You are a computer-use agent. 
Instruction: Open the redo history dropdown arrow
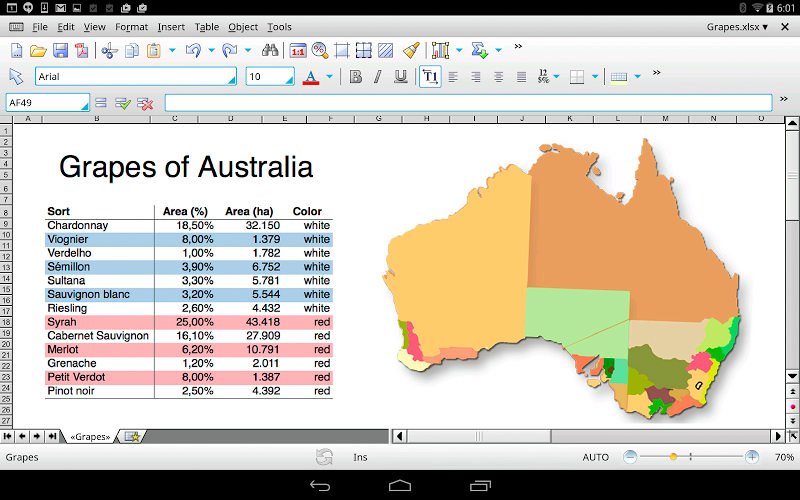pyautogui.click(x=248, y=50)
